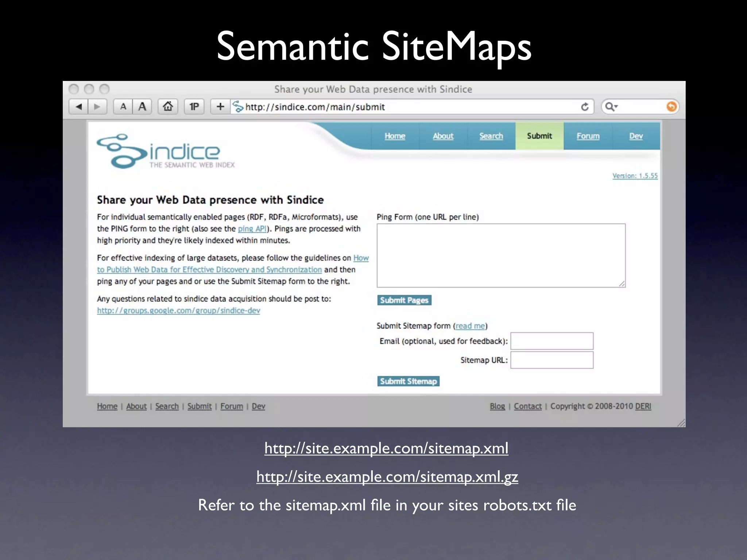
Task: Follow the ping API link
Action: [x=252, y=229]
